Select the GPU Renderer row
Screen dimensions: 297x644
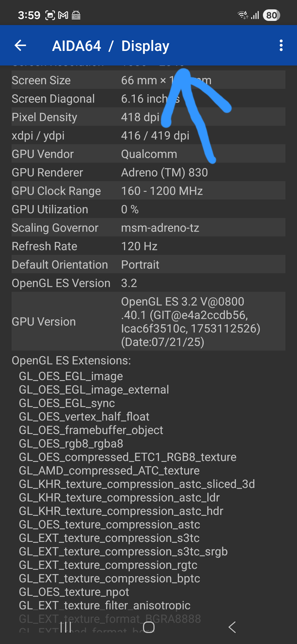coord(148,173)
